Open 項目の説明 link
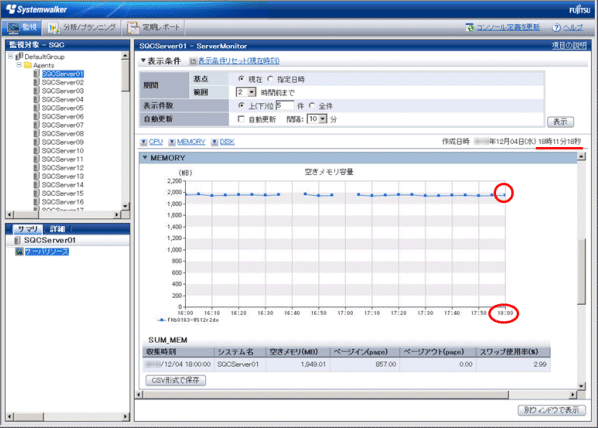Viewport: 598px width, 428px height. 569,46
